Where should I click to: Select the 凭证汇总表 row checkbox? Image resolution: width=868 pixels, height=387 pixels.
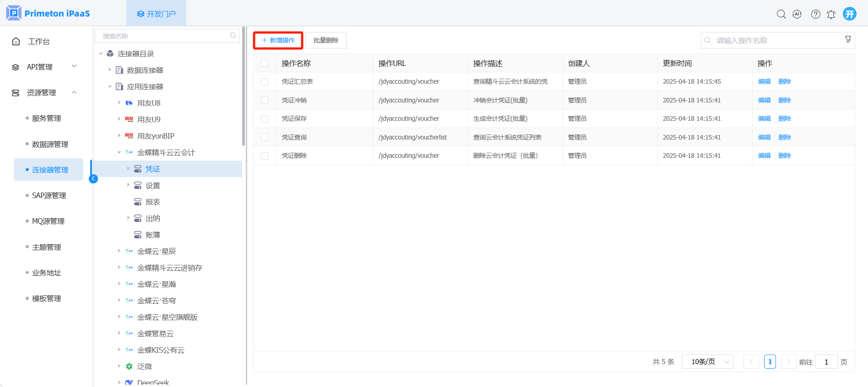[x=265, y=81]
